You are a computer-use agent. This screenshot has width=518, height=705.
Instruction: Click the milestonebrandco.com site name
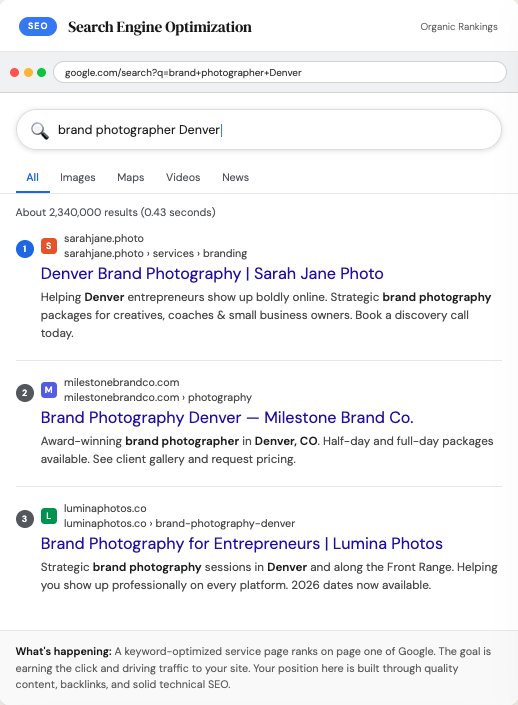[121, 382]
